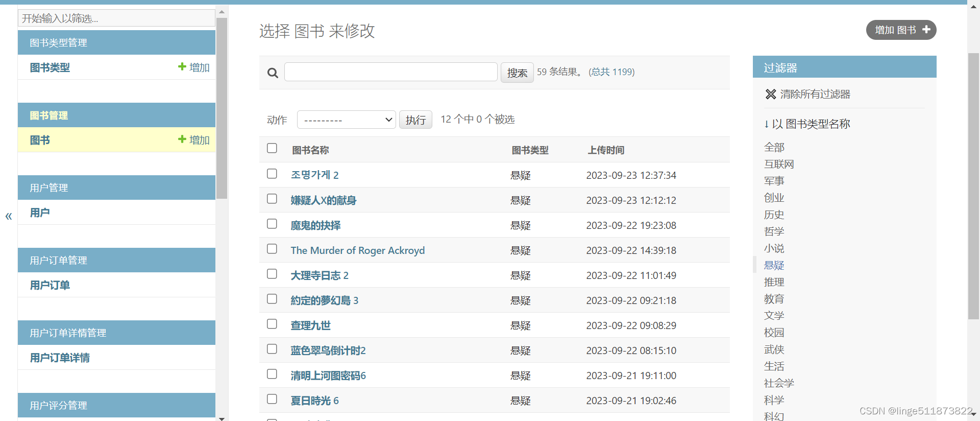Open 用户订单 in the sidebar

tap(50, 285)
